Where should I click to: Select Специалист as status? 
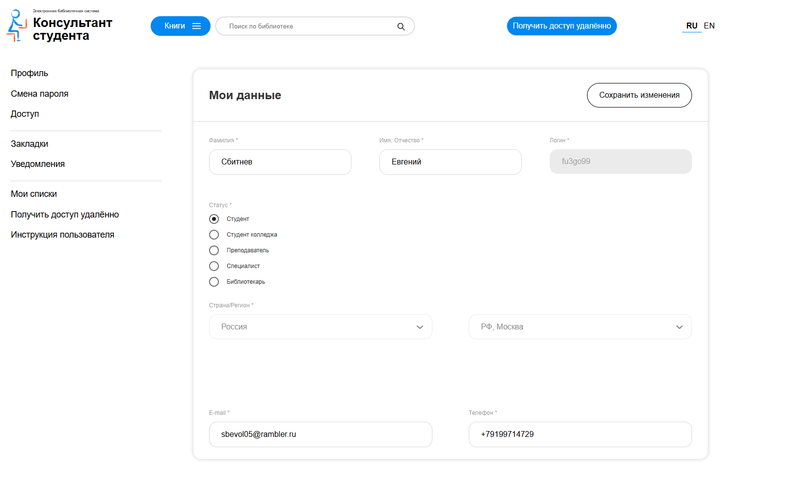(214, 266)
